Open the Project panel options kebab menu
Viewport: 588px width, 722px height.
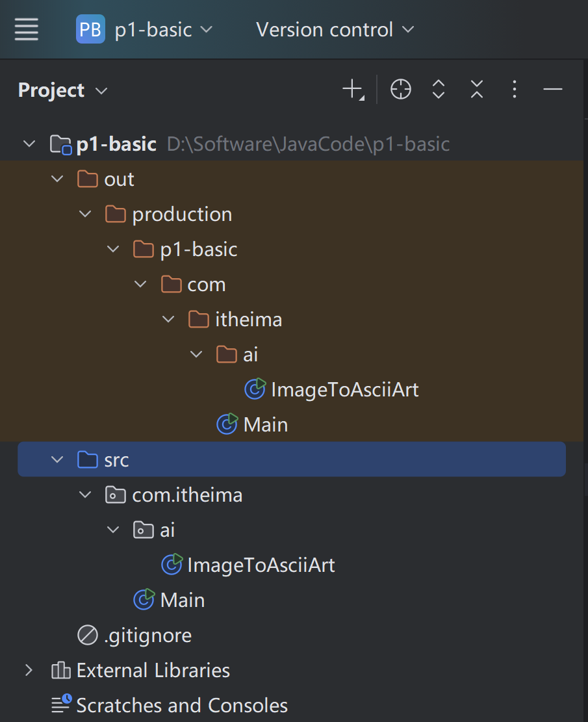click(515, 90)
